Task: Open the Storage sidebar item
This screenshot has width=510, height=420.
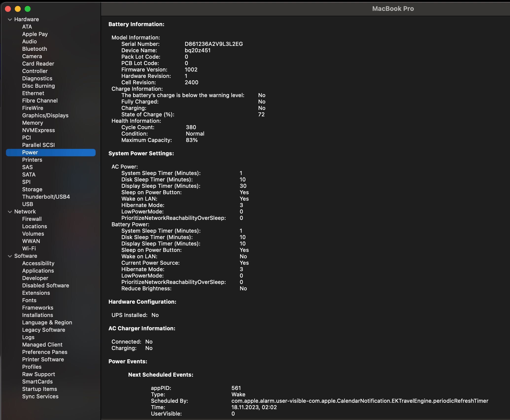Action: click(x=32, y=189)
